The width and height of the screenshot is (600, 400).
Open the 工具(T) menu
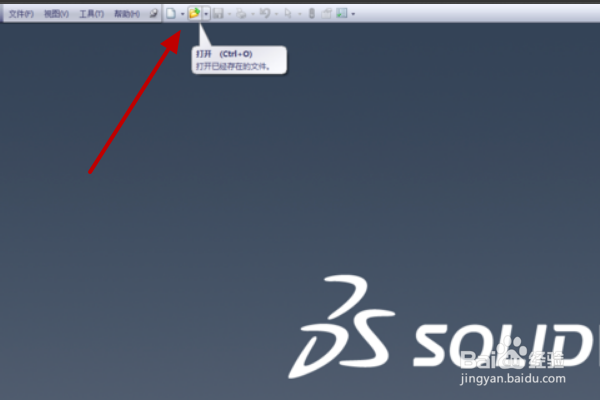pyautogui.click(x=91, y=14)
